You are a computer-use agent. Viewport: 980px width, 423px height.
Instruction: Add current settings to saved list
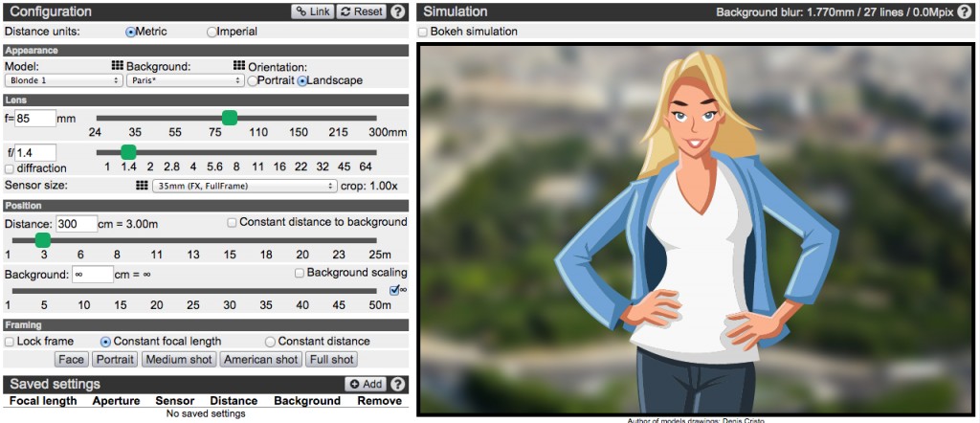pos(366,385)
